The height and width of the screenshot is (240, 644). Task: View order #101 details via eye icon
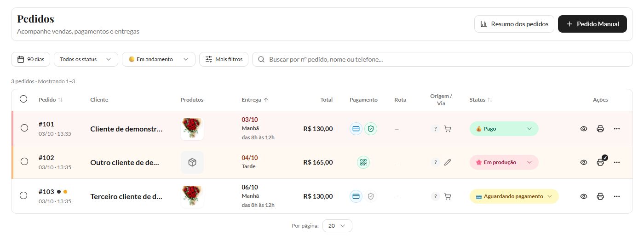[584, 129]
